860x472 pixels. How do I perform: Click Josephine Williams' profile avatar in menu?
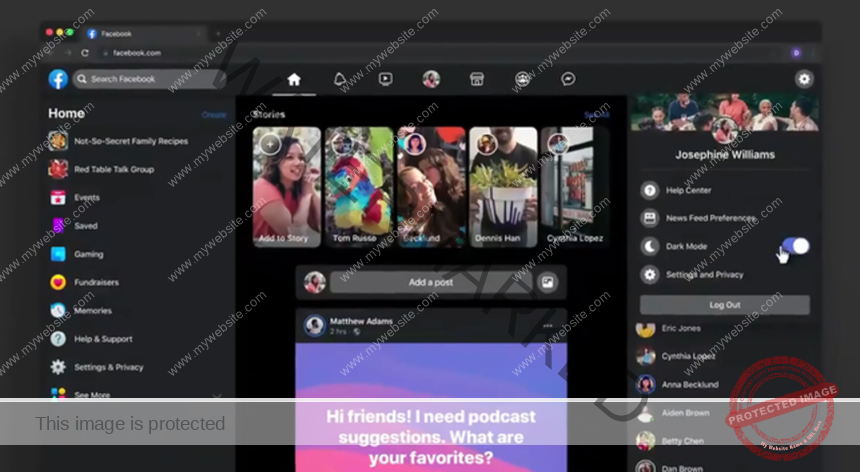coord(725,131)
